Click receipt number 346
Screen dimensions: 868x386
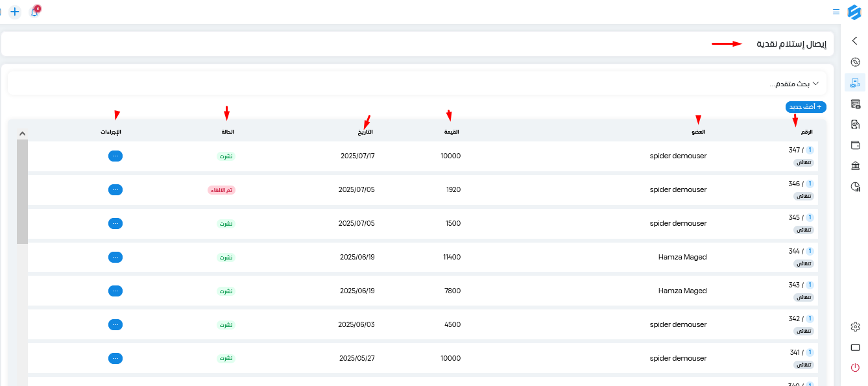click(794, 184)
